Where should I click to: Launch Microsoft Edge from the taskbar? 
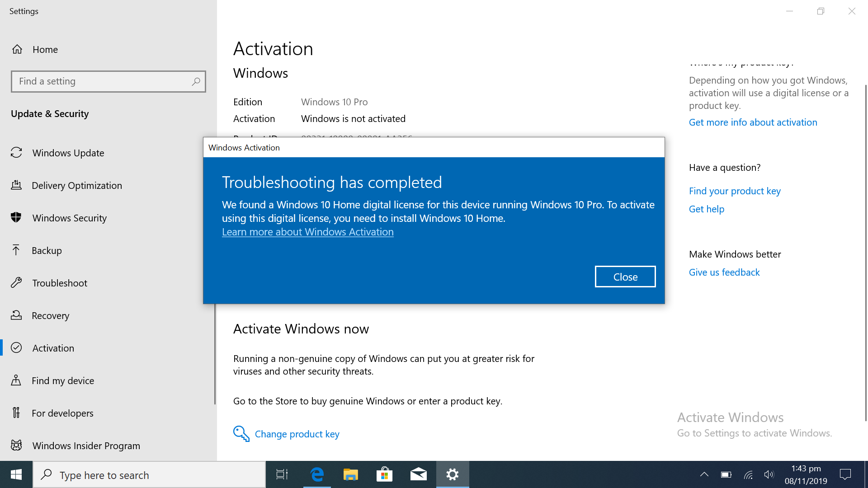tap(317, 474)
